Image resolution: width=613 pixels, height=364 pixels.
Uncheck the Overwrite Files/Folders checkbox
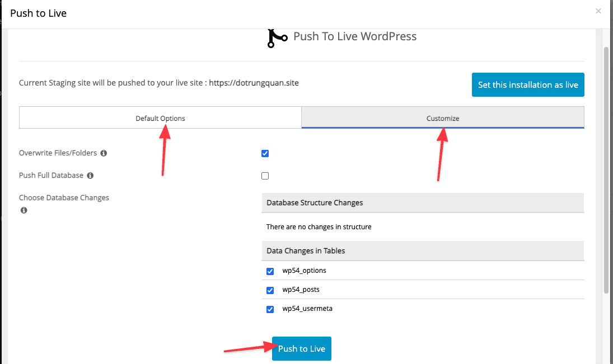265,153
